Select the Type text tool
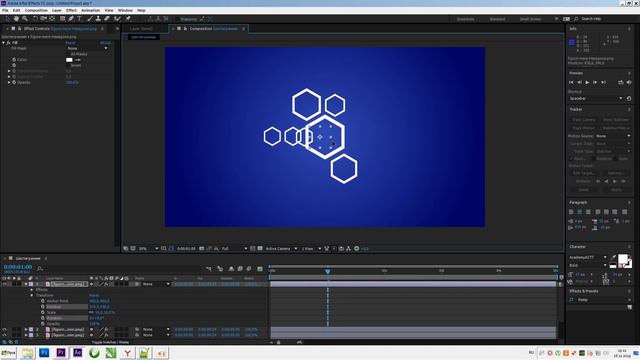The height and width of the screenshot is (360, 640). pos(80,19)
